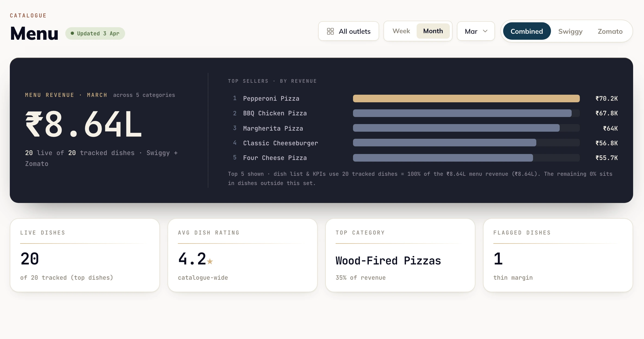Screen dimensions: 644x339
Task: Open the Avg Dish Rating card
Action: (243, 255)
